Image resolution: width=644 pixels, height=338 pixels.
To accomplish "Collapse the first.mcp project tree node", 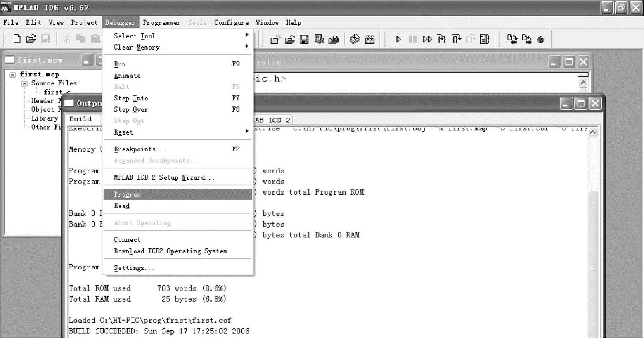I will point(13,75).
